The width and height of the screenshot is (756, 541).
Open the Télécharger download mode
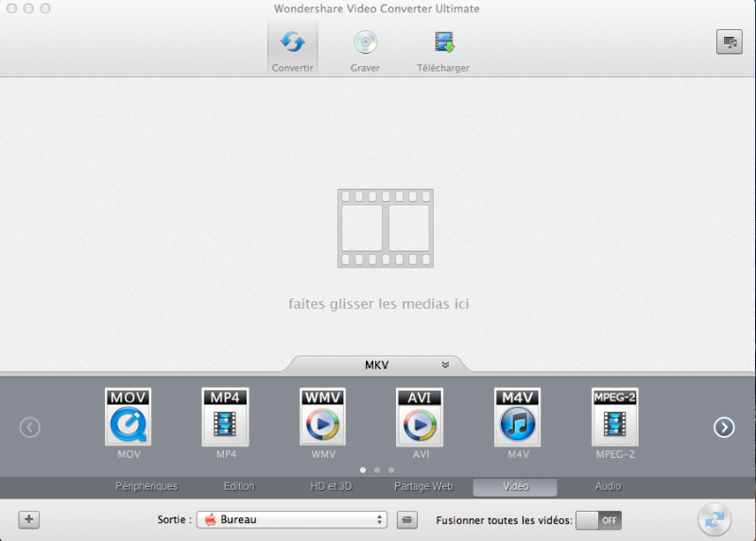(x=443, y=51)
